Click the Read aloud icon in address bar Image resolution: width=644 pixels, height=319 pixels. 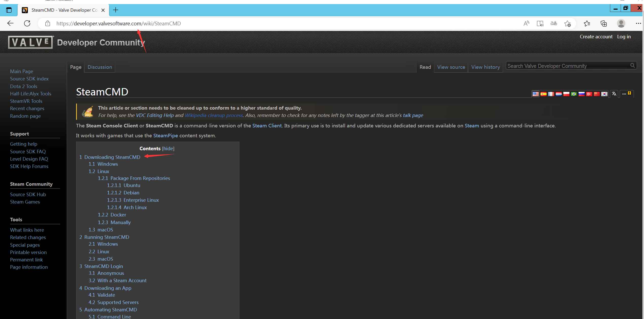pos(526,24)
